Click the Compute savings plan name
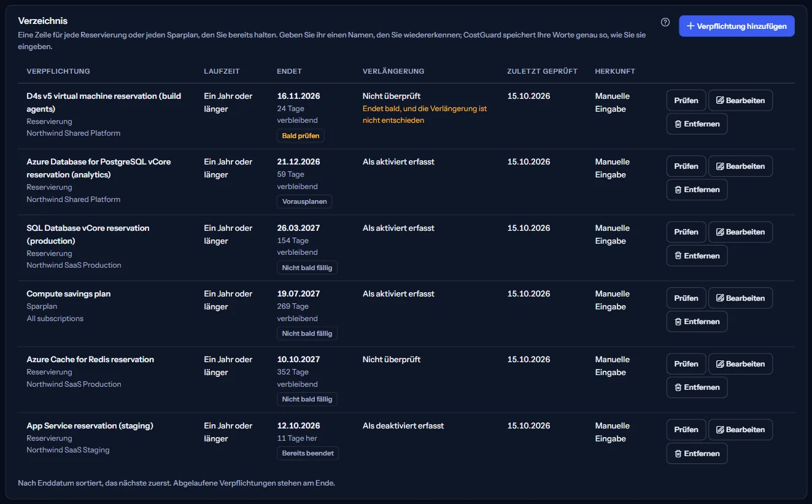The image size is (812, 504). point(69,294)
